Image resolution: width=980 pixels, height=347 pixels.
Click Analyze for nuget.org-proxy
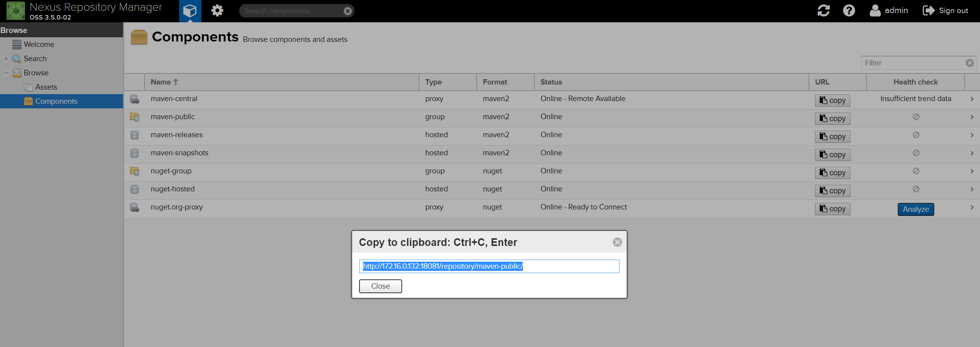click(915, 209)
